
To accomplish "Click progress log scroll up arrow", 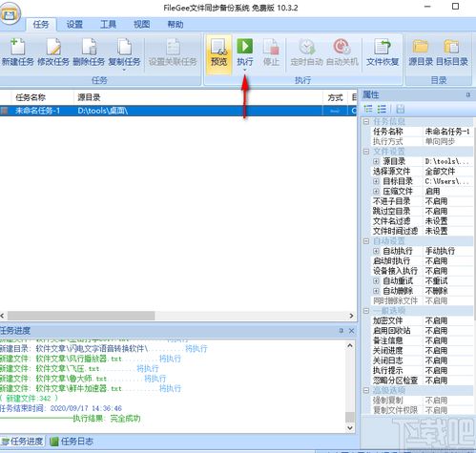I will 350,345.
